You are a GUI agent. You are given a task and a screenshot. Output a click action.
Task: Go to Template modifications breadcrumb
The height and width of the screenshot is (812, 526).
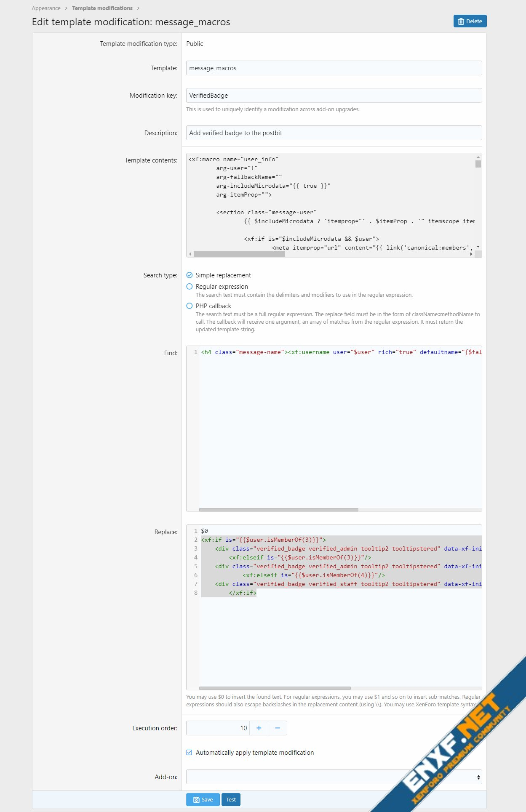click(102, 8)
